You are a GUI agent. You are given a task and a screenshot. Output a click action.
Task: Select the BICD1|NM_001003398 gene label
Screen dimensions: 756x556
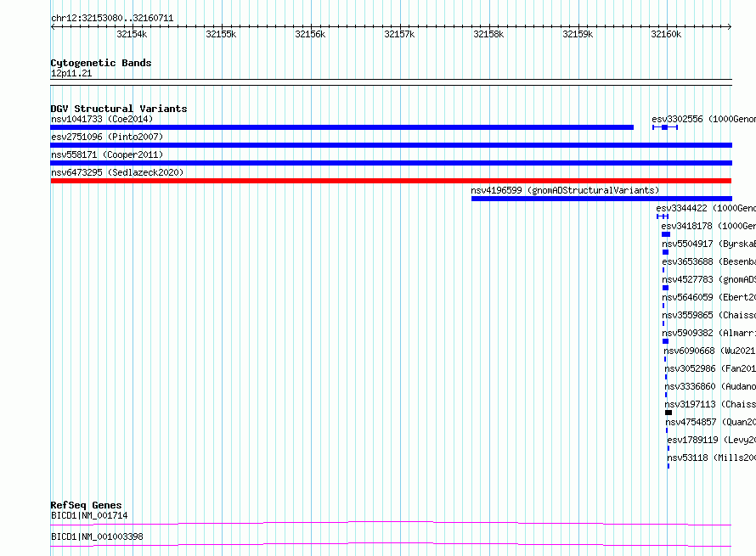click(x=97, y=536)
